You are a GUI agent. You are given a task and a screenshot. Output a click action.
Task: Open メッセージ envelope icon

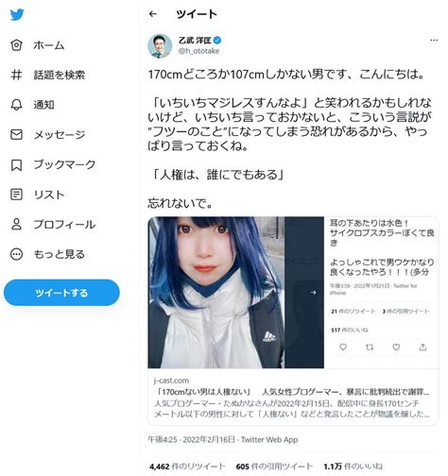click(16, 134)
